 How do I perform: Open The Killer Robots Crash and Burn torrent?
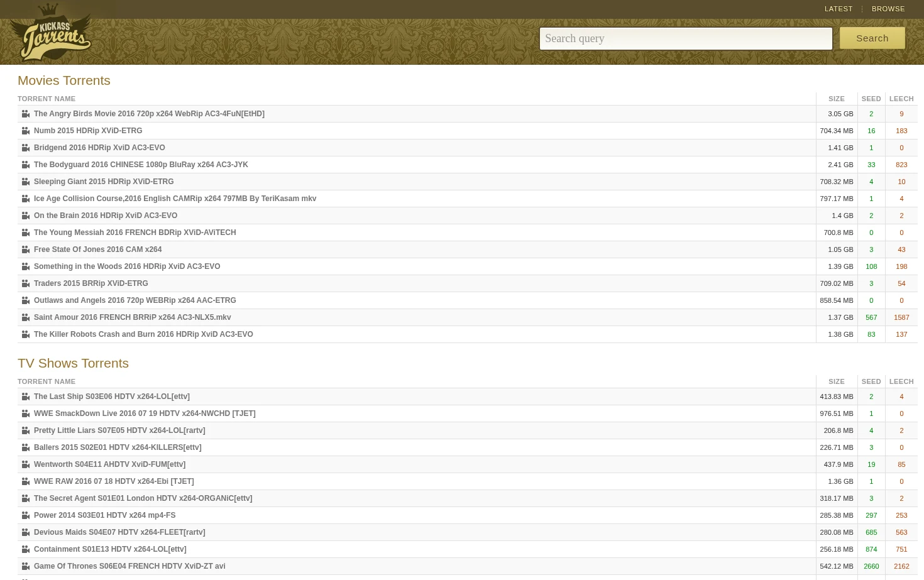pos(143,334)
